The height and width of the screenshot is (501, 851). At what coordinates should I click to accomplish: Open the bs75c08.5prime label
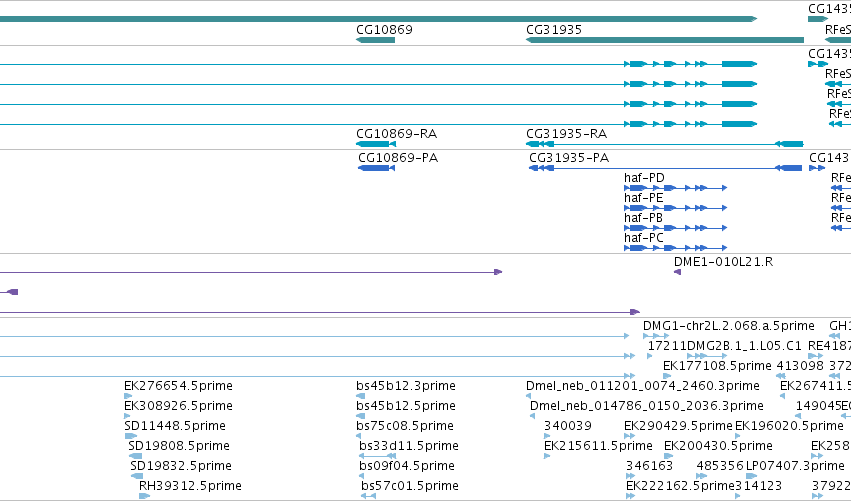tap(405, 426)
